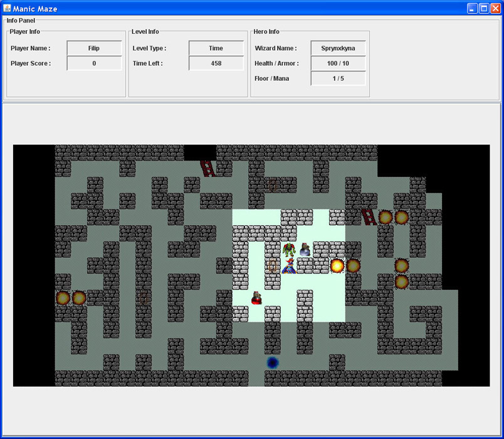The image size is (504, 439).
Task: Click the red ladder beside the fireball pair
Action: [x=369, y=217]
